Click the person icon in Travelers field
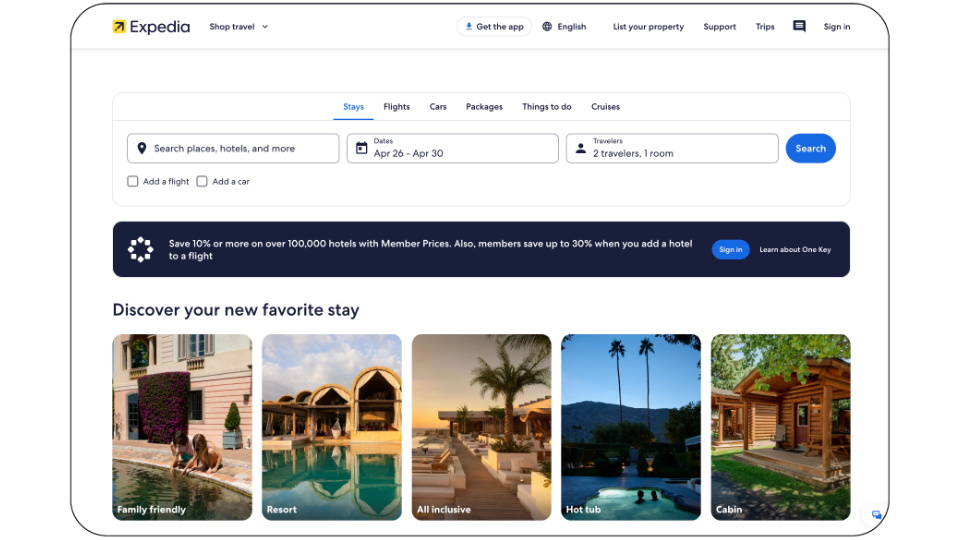 [581, 148]
